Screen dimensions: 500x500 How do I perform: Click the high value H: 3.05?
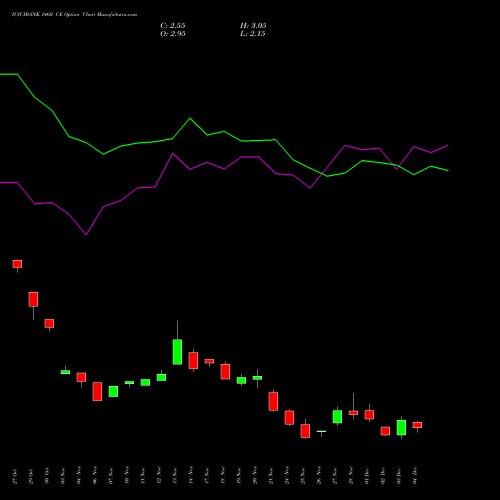(253, 26)
